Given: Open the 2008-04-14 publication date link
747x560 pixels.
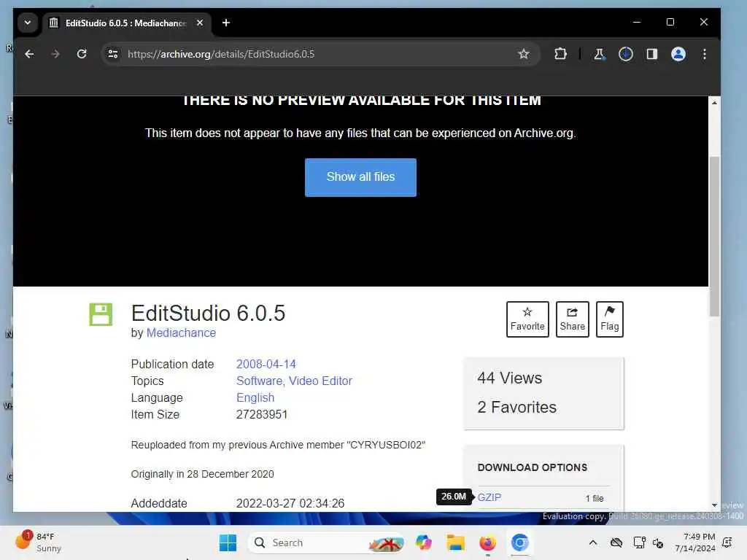Looking at the screenshot, I should [x=266, y=364].
